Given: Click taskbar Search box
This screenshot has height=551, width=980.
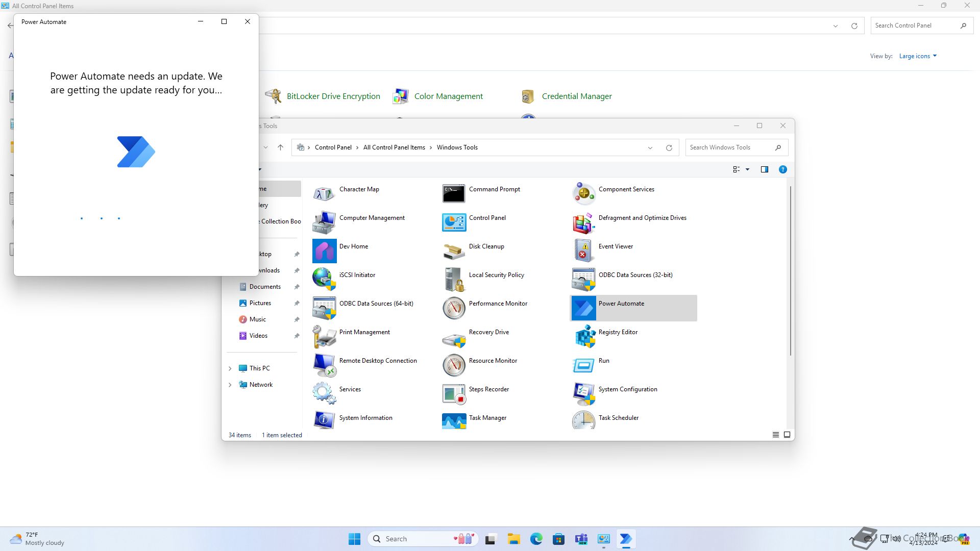Looking at the screenshot, I should coord(423,539).
